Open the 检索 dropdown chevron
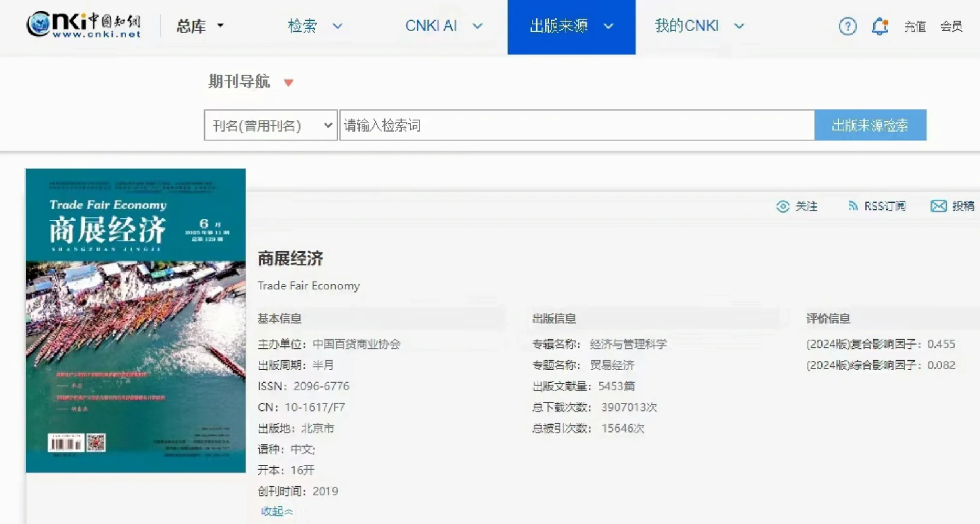This screenshot has height=524, width=980. [338, 27]
